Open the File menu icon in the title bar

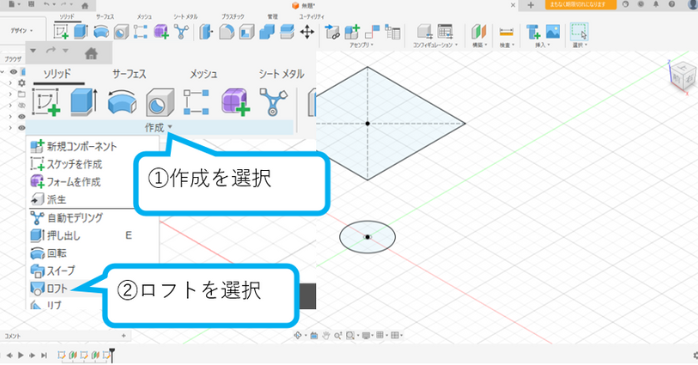(x=13, y=4)
